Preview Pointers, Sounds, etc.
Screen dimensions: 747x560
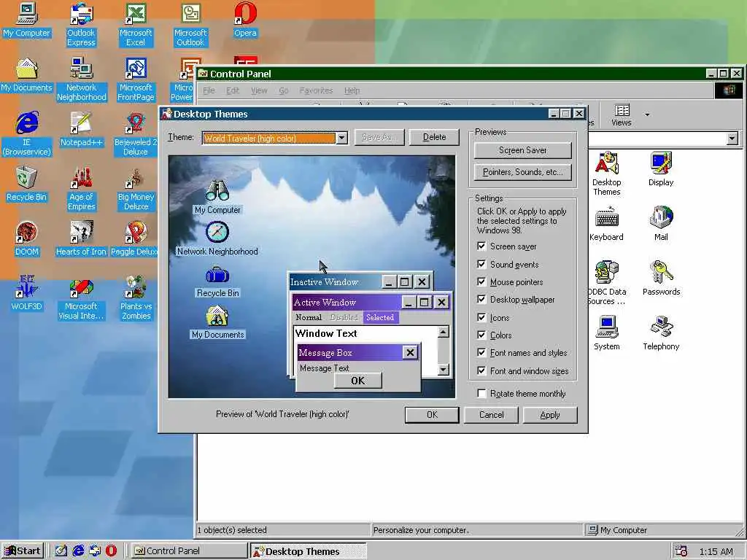[522, 172]
